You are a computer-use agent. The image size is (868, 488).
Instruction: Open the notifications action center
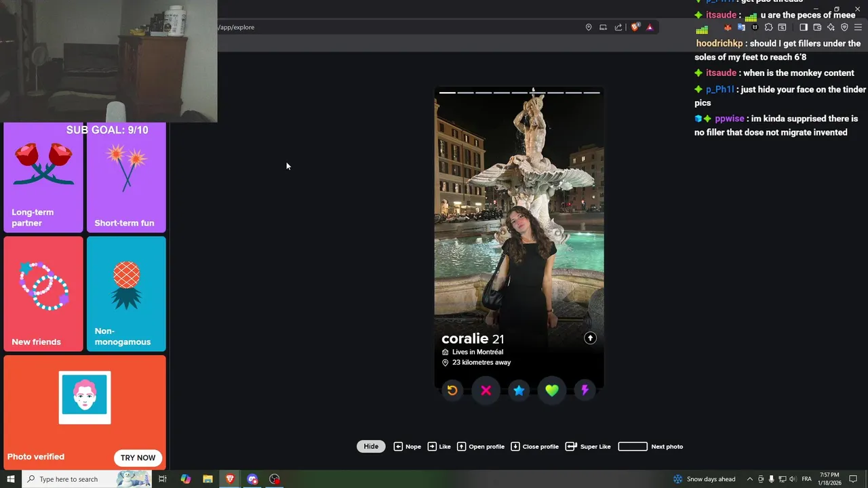point(853,479)
